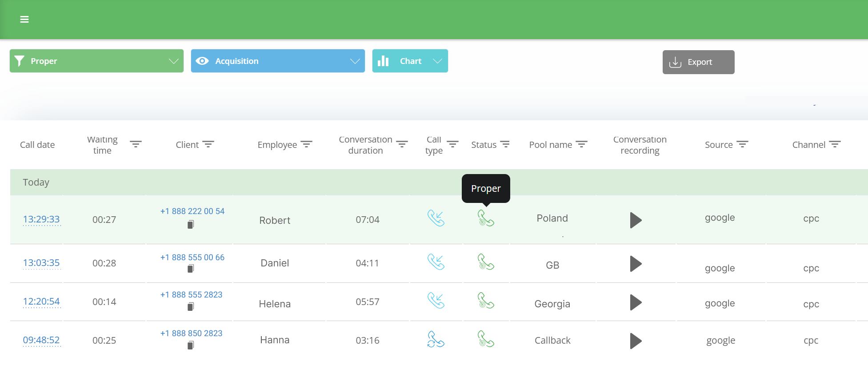This screenshot has height=365, width=868.
Task: Click employee name Daniel
Action: pyautogui.click(x=275, y=263)
